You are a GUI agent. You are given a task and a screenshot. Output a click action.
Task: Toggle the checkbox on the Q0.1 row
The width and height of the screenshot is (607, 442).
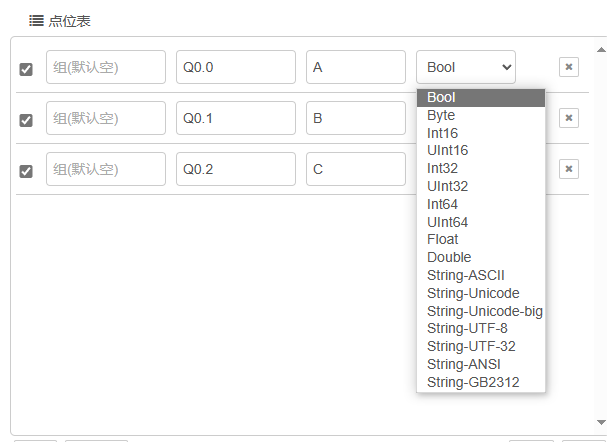click(26, 120)
